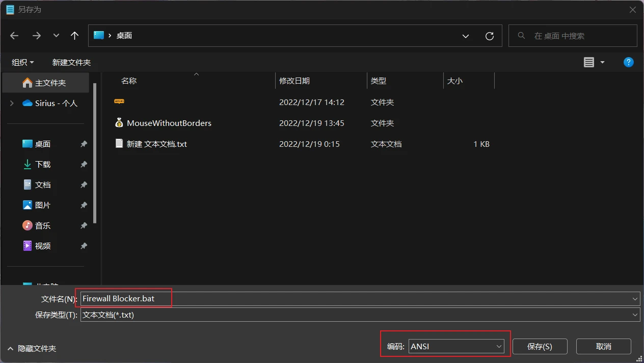Open recent locations chevron next to the forward arrow
The height and width of the screenshot is (363, 644).
(56, 36)
